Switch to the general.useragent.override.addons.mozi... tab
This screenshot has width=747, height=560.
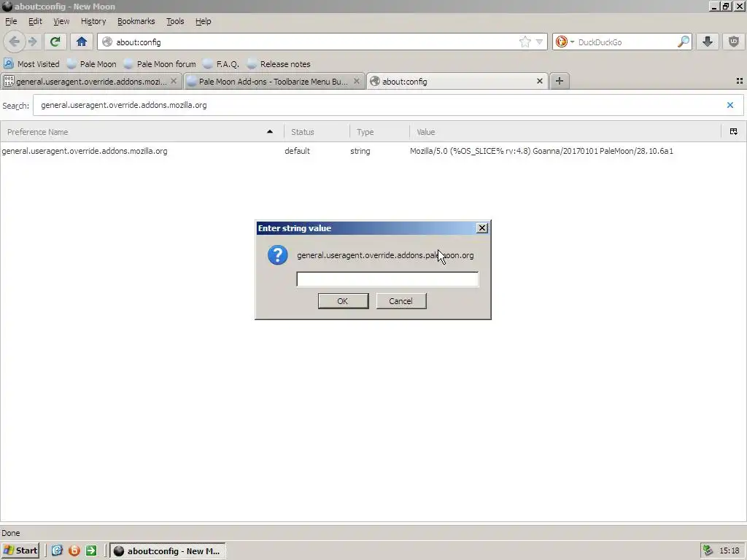pyautogui.click(x=90, y=82)
